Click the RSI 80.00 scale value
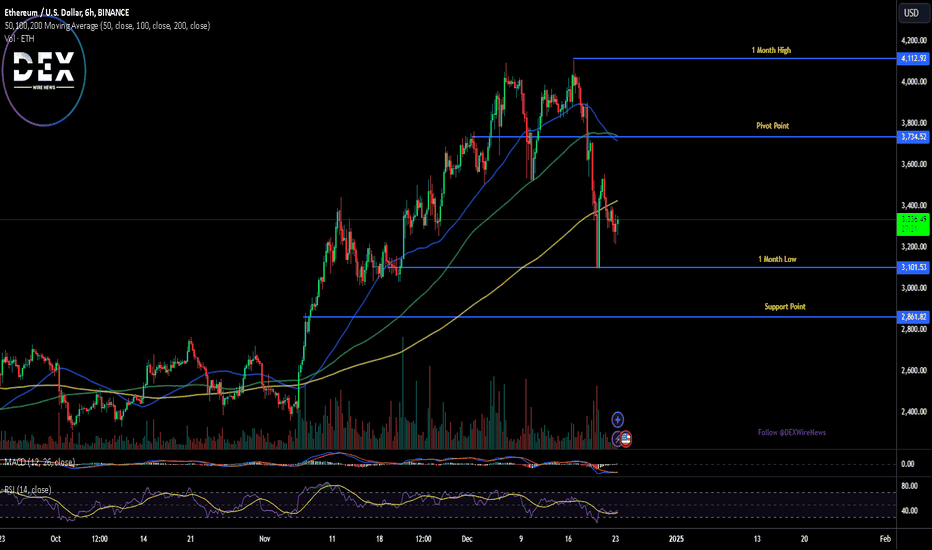The height and width of the screenshot is (550, 932). [909, 486]
